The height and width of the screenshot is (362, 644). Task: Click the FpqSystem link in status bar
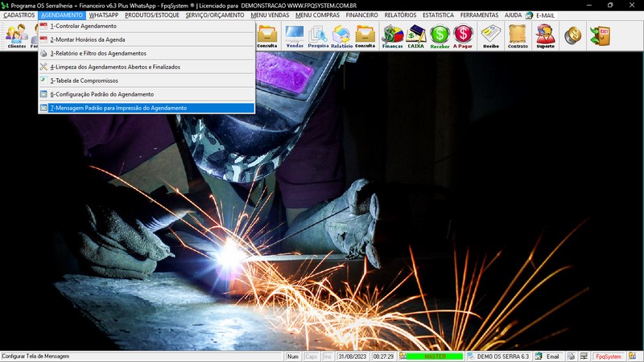coord(608,356)
